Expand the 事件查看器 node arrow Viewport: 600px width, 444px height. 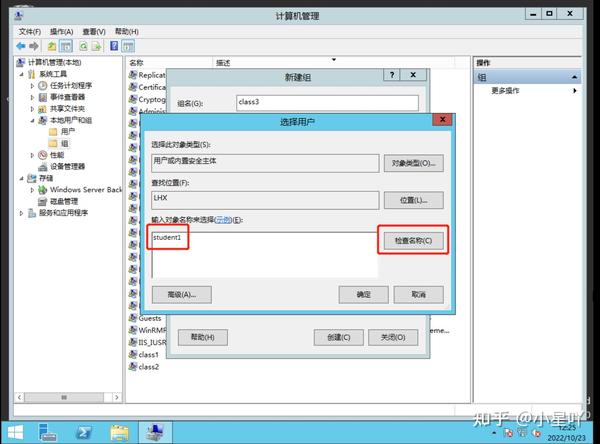click(x=32, y=97)
